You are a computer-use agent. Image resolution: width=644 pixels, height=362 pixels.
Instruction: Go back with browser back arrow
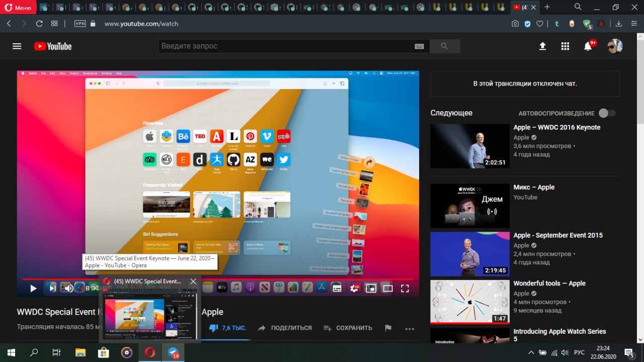[x=9, y=24]
